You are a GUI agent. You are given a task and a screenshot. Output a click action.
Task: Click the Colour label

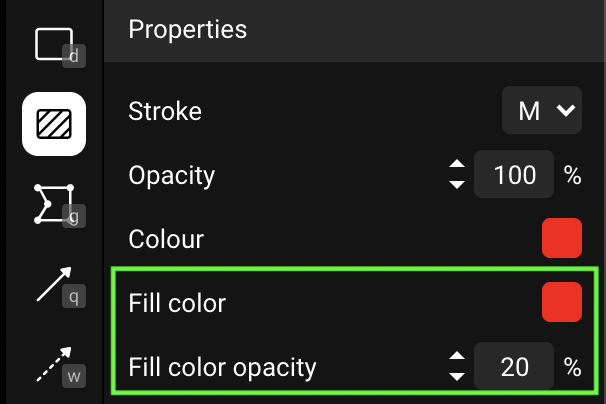pyautogui.click(x=166, y=239)
